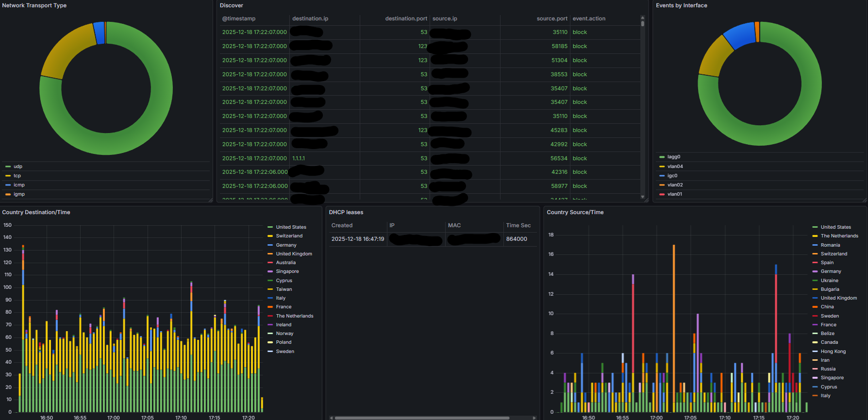This screenshot has width=868, height=420.
Task: Toggle the tcp series in transport legend
Action: point(17,176)
